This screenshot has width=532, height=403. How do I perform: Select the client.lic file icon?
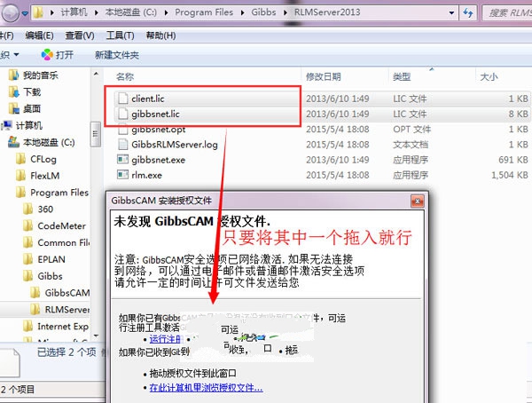tap(123, 99)
